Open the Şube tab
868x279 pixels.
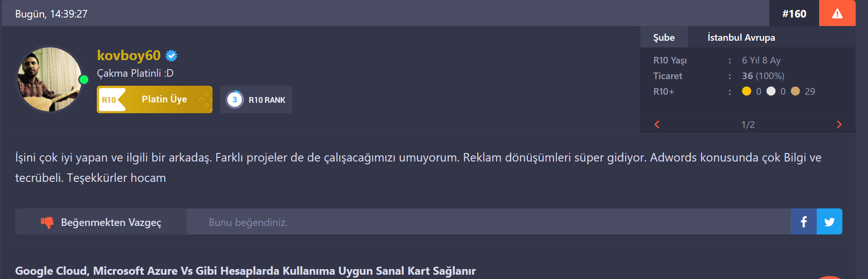coord(664,37)
